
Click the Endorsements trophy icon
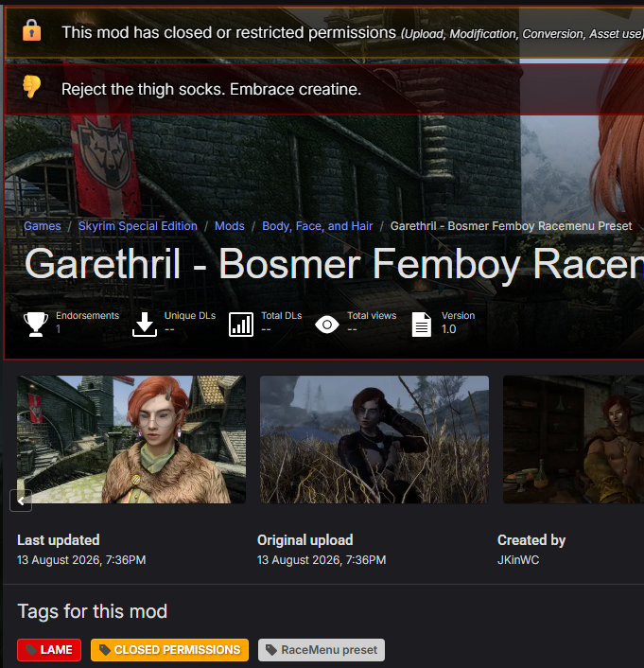[36, 325]
